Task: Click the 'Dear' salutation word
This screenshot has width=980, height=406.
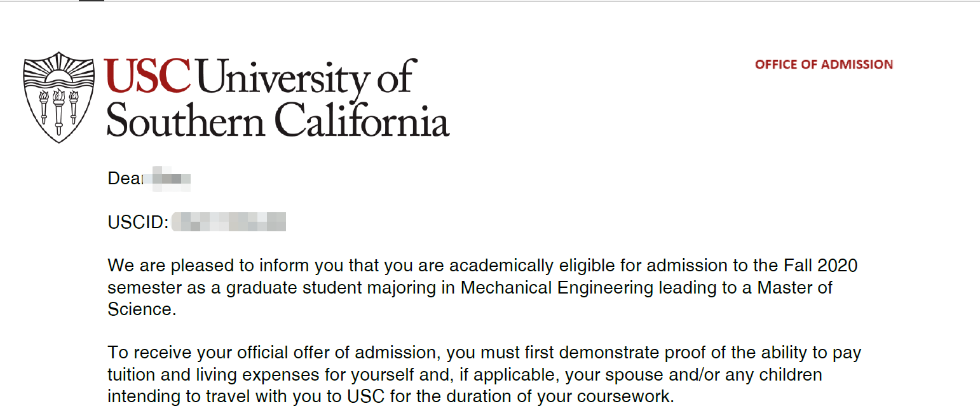Action: [125, 179]
